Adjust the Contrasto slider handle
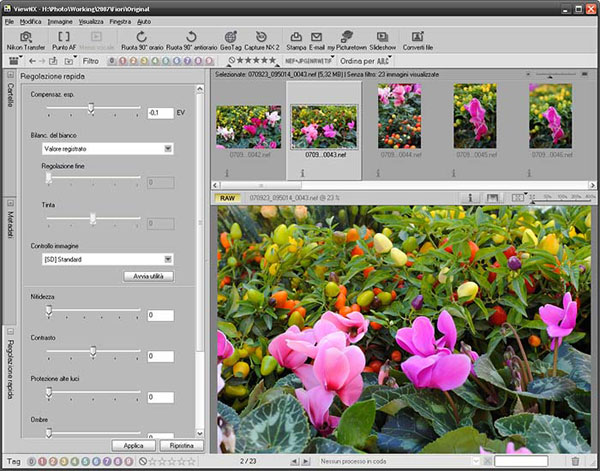This screenshot has width=600, height=471. (93, 352)
